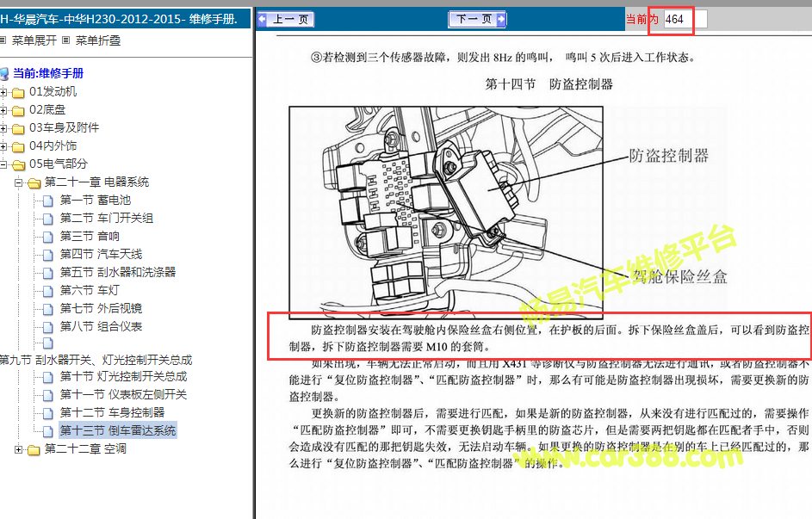Open the 04内外饰 folder label

[x=53, y=146]
